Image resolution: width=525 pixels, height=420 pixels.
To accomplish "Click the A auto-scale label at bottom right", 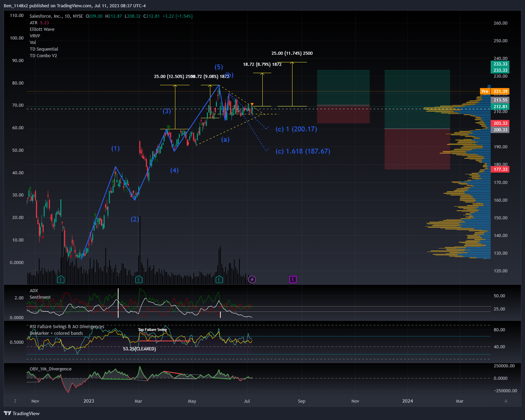I will tap(506, 401).
